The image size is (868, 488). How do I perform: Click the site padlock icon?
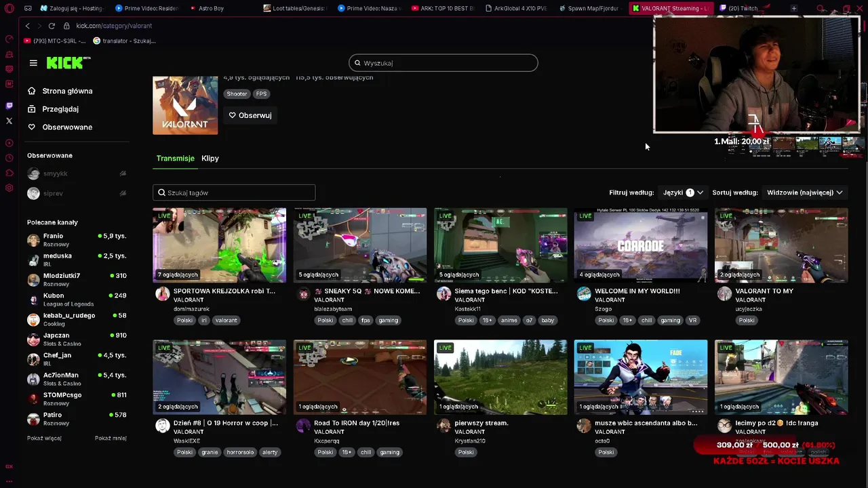(x=66, y=26)
